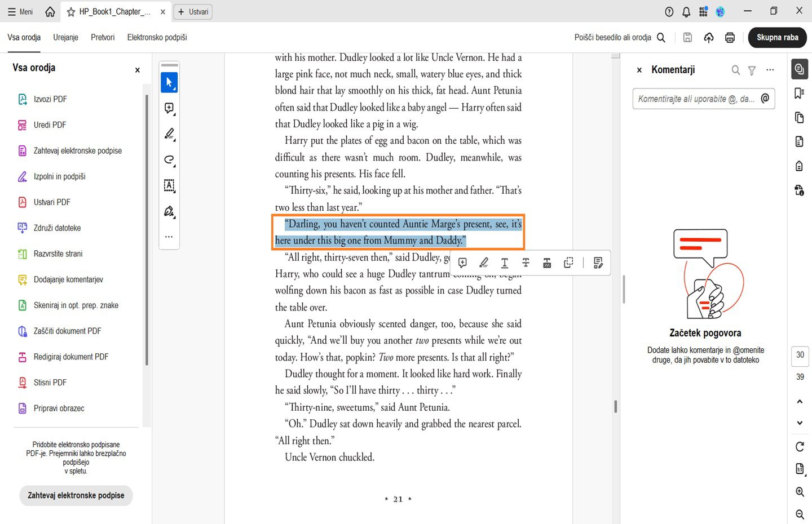This screenshot has width=812, height=524.
Task: Open the help question-mark icon
Action: [x=669, y=11]
